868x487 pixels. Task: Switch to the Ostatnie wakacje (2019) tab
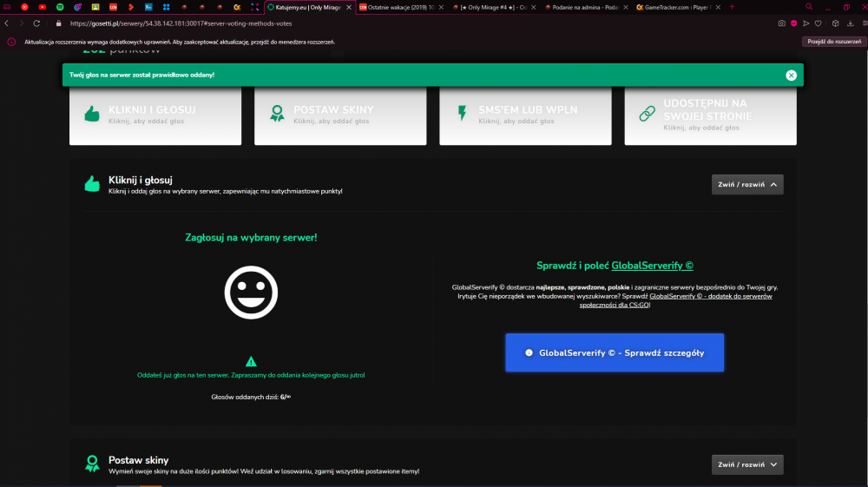coord(400,7)
